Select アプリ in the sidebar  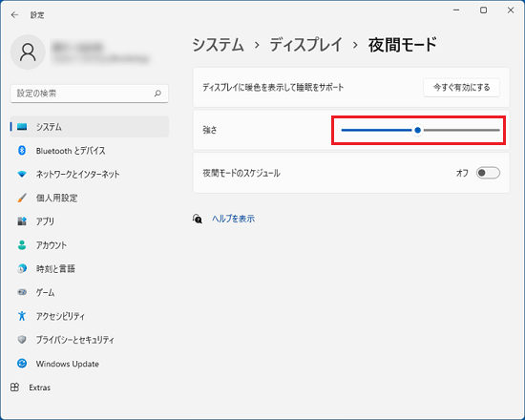(90, 221)
